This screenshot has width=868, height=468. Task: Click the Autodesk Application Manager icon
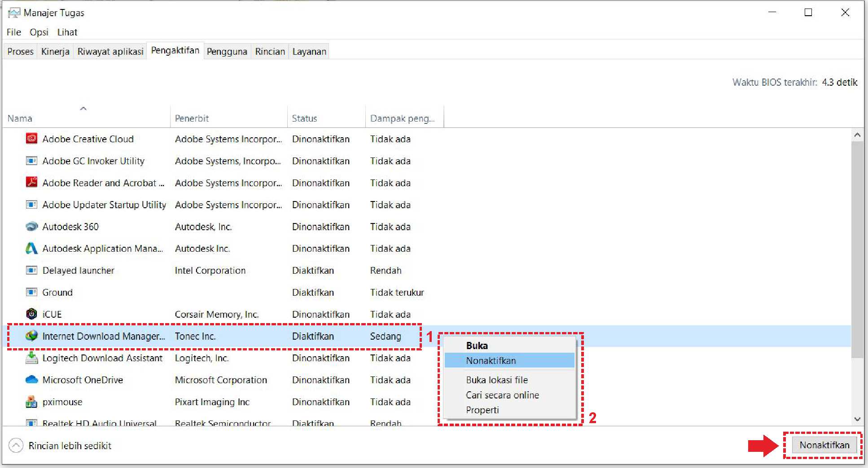point(31,248)
